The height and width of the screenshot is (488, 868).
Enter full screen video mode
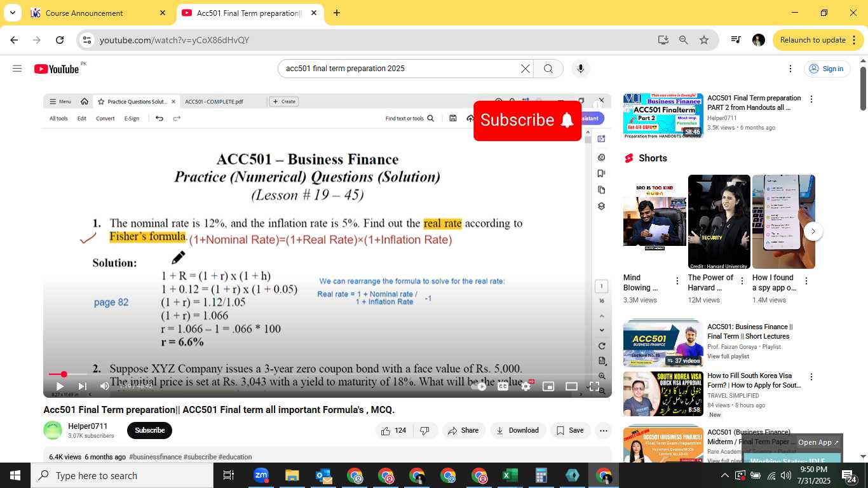click(594, 386)
